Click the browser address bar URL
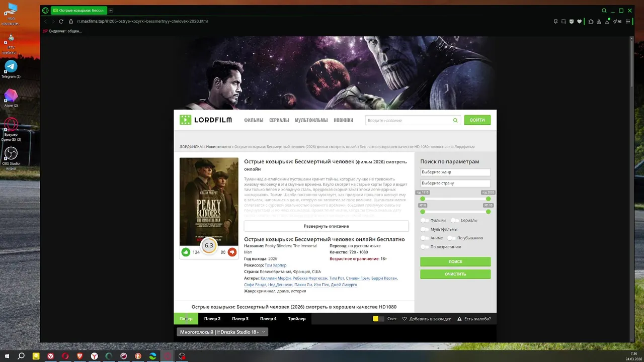Image resolution: width=644 pixels, height=362 pixels. [x=142, y=21]
